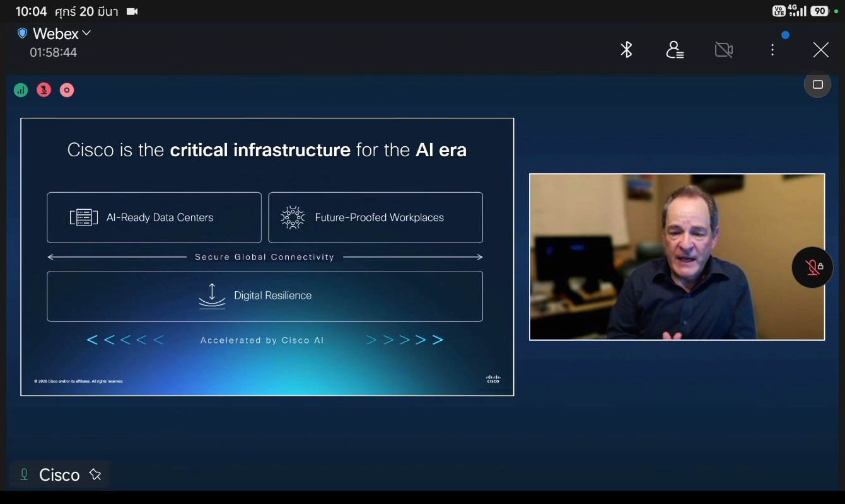
Task: Change the video layout with the square button
Action: click(817, 84)
